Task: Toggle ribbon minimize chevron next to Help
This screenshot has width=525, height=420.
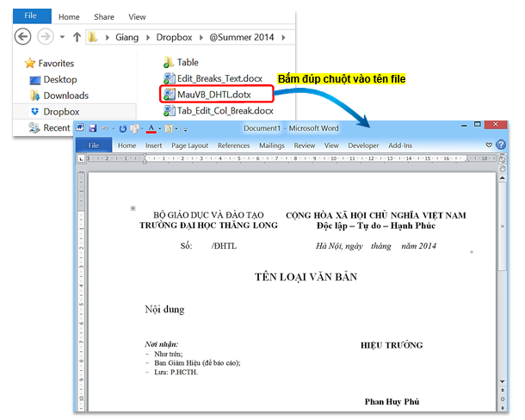Action: [x=489, y=145]
